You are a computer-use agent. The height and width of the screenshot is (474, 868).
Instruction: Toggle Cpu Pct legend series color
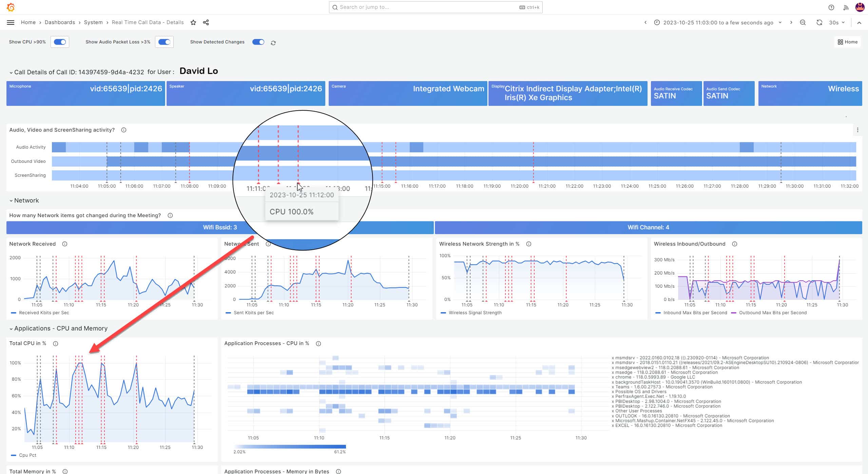(14, 455)
